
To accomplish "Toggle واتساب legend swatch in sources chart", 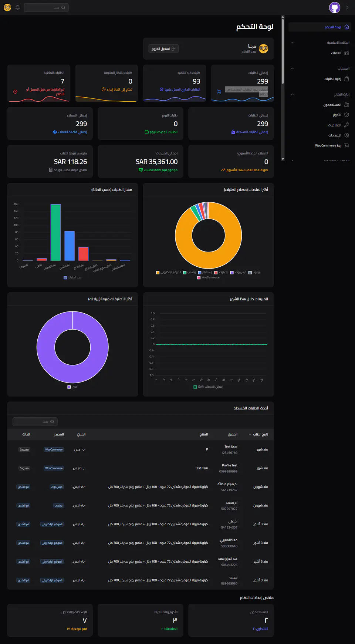I will [x=185, y=273].
